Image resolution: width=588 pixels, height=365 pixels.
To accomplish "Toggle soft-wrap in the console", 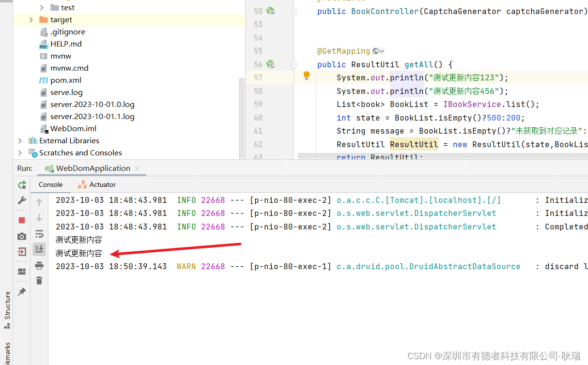I will click(39, 234).
